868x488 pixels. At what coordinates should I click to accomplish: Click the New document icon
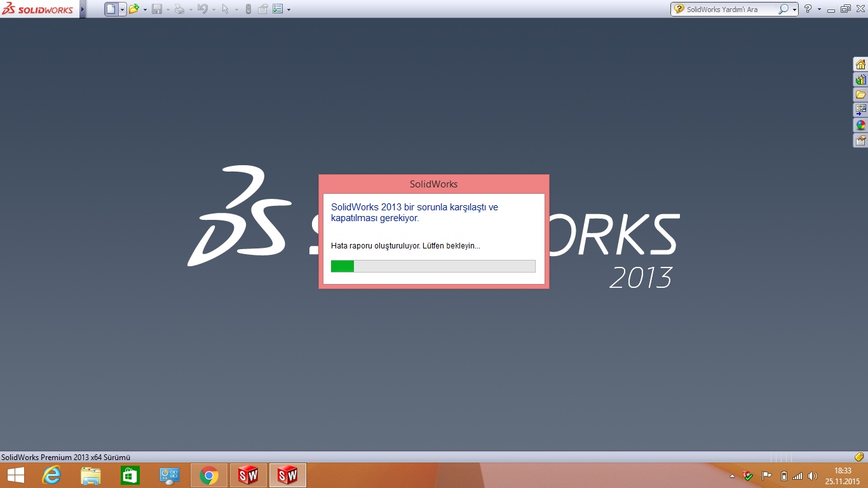111,9
